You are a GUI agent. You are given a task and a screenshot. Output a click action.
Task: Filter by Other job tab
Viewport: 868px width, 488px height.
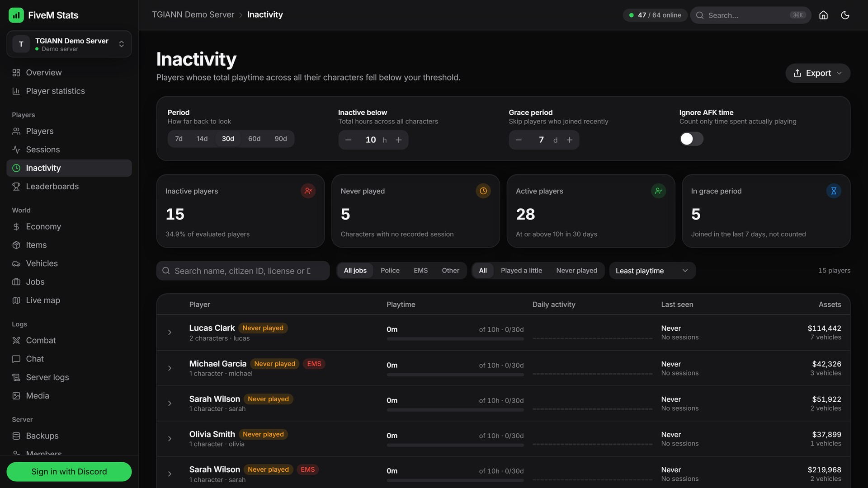450,271
